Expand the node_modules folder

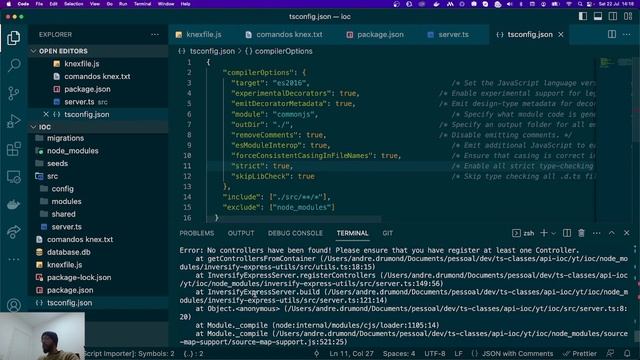72,151
